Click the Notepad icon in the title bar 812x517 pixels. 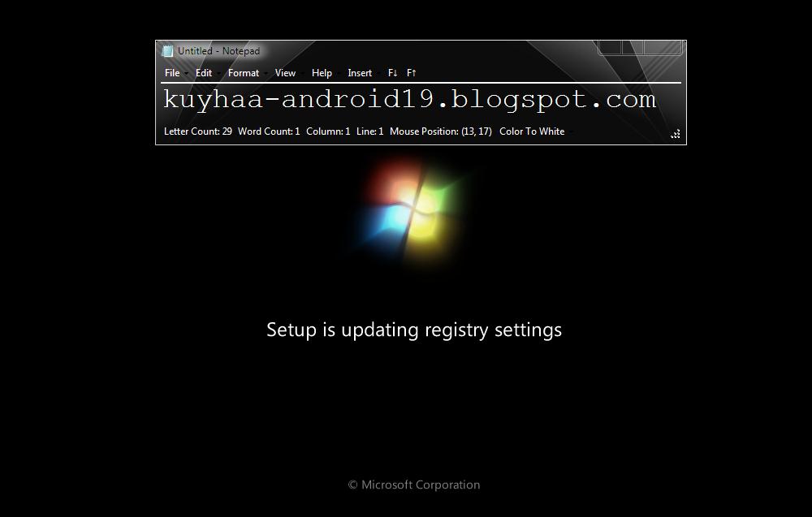coord(167,50)
